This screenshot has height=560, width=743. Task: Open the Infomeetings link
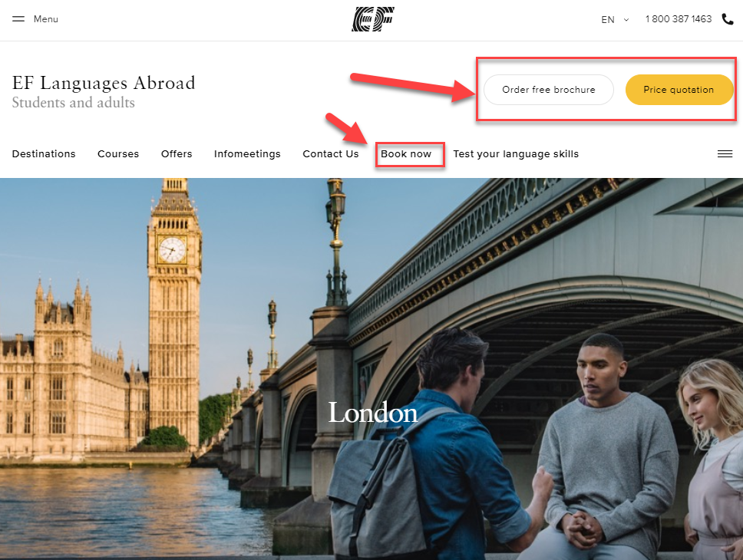pyautogui.click(x=247, y=154)
